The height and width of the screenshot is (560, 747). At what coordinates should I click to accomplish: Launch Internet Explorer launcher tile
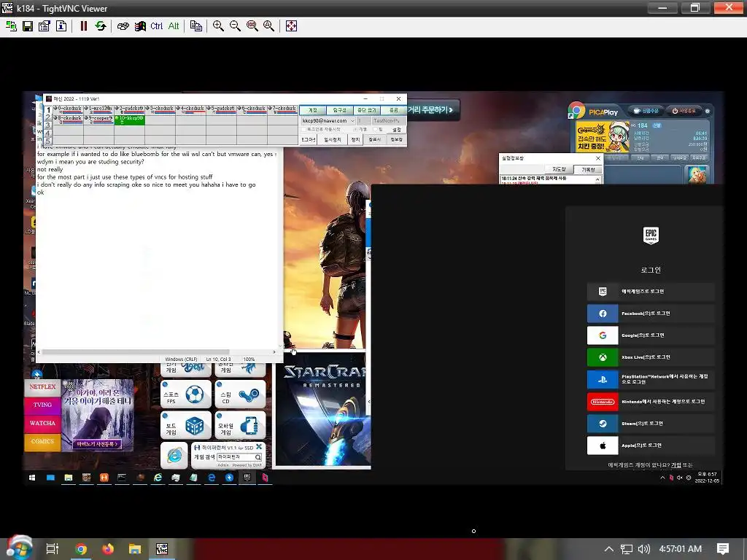click(x=174, y=455)
